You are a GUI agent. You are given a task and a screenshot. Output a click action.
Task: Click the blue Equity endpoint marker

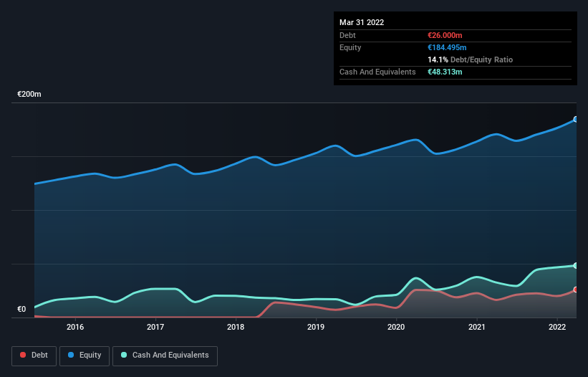576,119
